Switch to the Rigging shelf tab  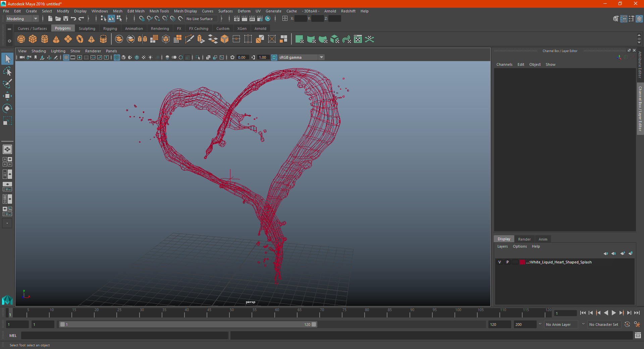pos(110,29)
